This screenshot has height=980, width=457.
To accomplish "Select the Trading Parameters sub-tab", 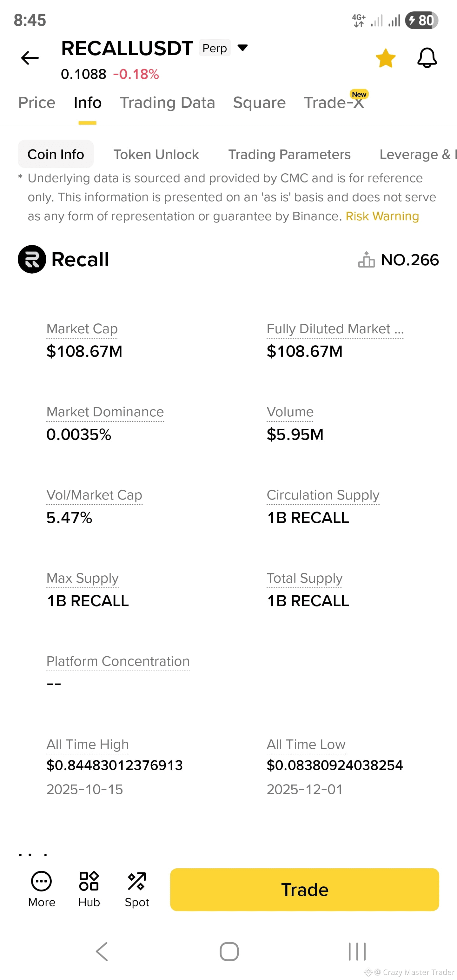I will [289, 155].
